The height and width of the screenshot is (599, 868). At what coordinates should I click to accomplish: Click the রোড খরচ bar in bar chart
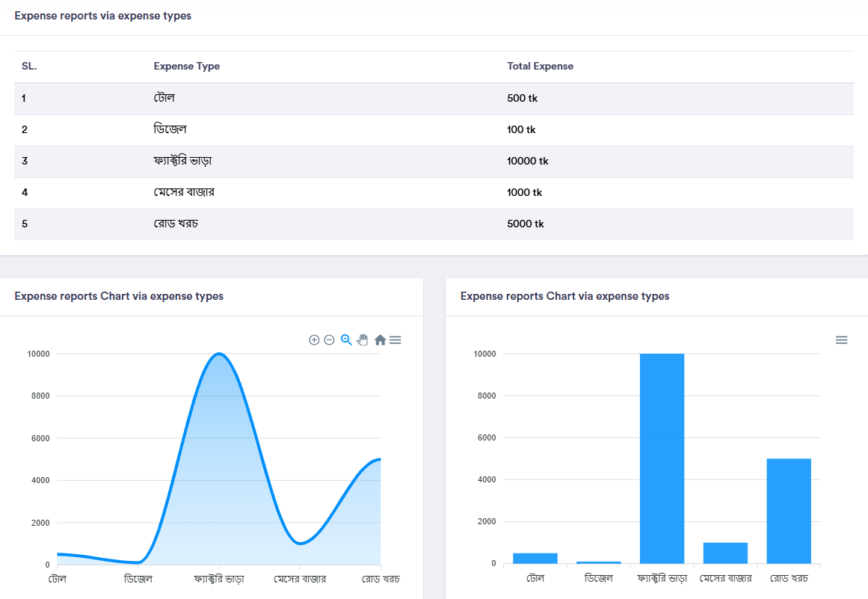(789, 511)
